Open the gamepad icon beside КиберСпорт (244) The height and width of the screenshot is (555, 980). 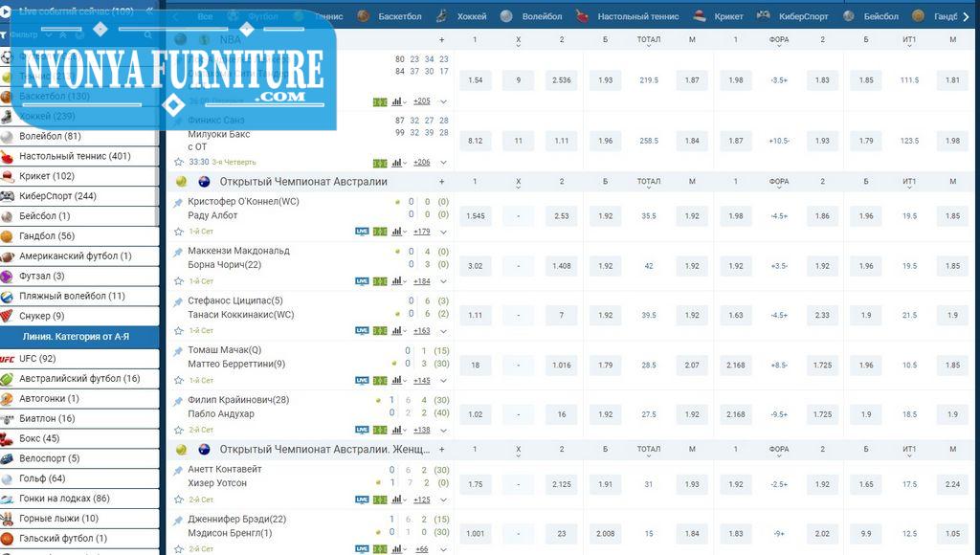click(x=7, y=196)
